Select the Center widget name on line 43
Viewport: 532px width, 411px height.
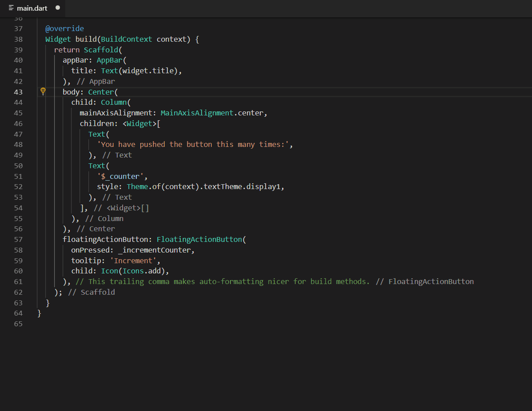click(101, 92)
